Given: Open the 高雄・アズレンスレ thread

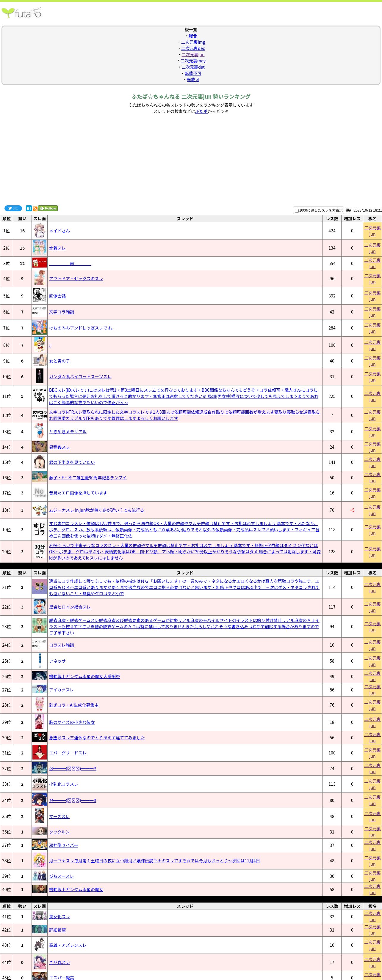Looking at the screenshot, I should [x=68, y=945].
